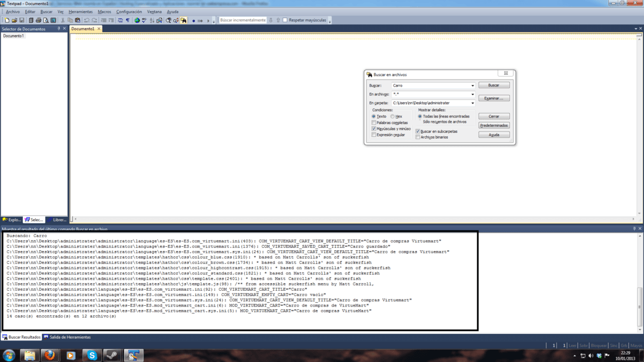Open Skype from the taskbar
The width and height of the screenshot is (644, 362).
[92, 355]
